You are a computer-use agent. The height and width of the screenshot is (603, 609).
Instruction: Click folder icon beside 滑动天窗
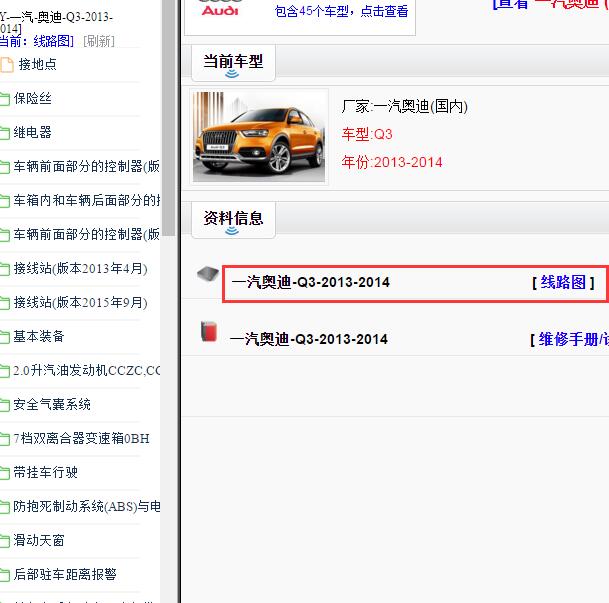(4, 541)
